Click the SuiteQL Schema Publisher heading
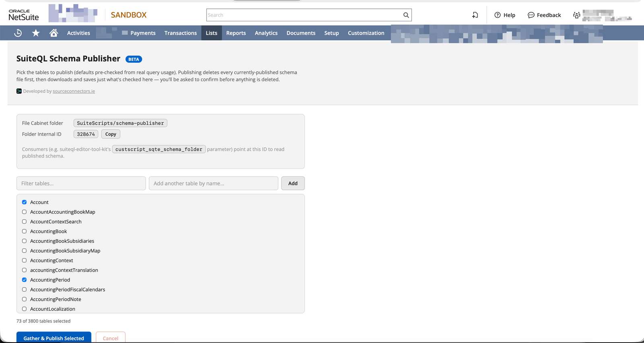The width and height of the screenshot is (644, 343). tap(68, 59)
